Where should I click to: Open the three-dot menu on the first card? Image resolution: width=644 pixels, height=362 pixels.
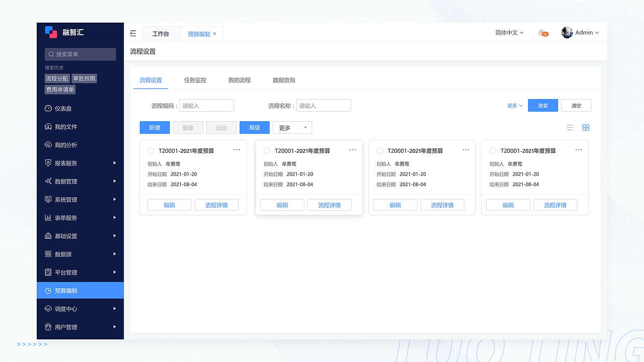click(x=236, y=150)
